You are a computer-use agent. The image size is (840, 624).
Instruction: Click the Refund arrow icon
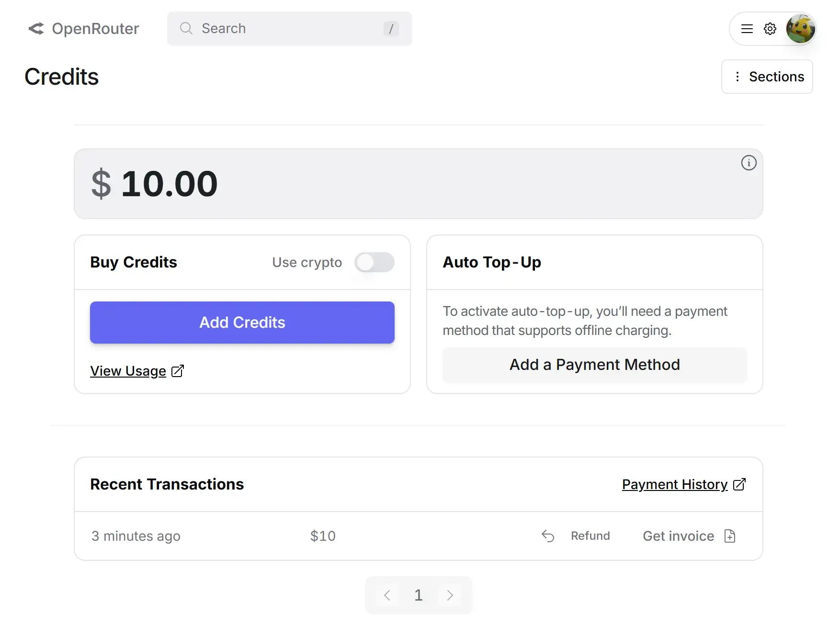click(x=548, y=536)
